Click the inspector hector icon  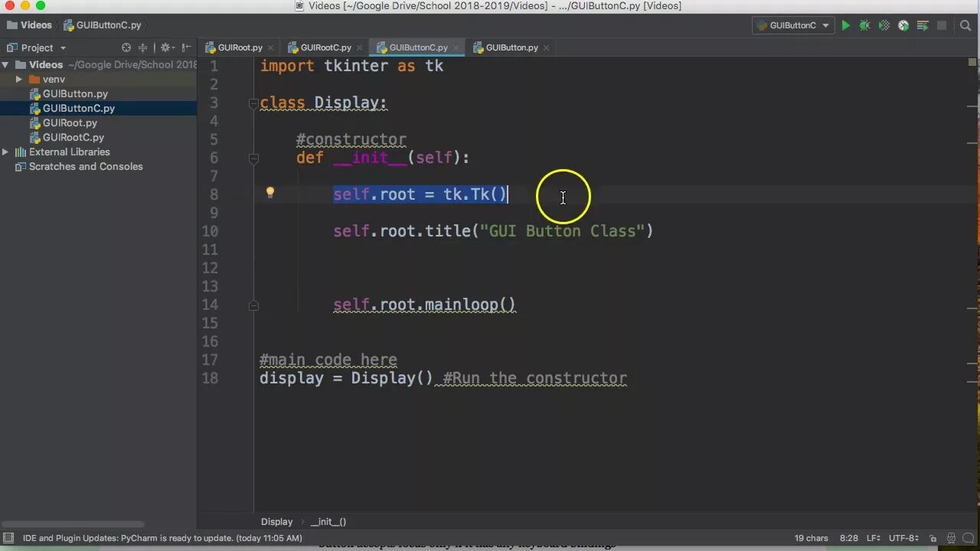tap(952, 538)
